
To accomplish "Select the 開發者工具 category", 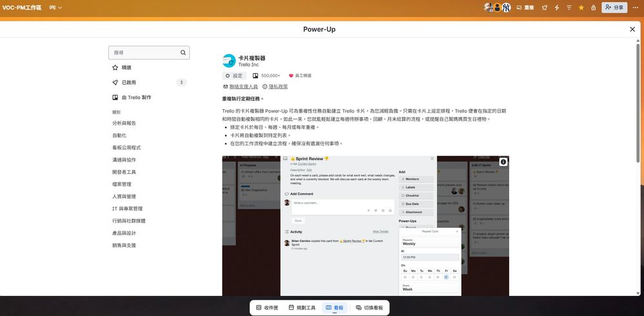I will pos(124,172).
